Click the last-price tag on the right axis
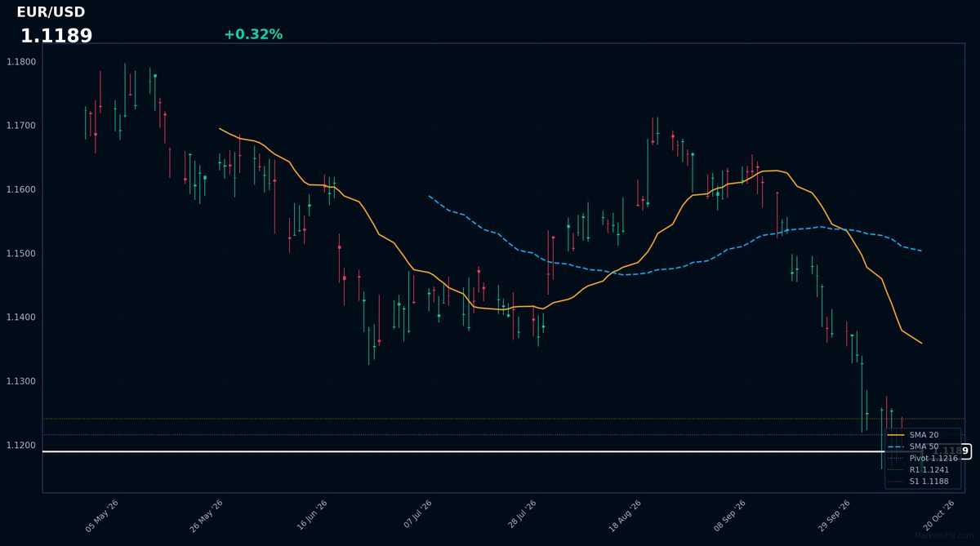 951,451
